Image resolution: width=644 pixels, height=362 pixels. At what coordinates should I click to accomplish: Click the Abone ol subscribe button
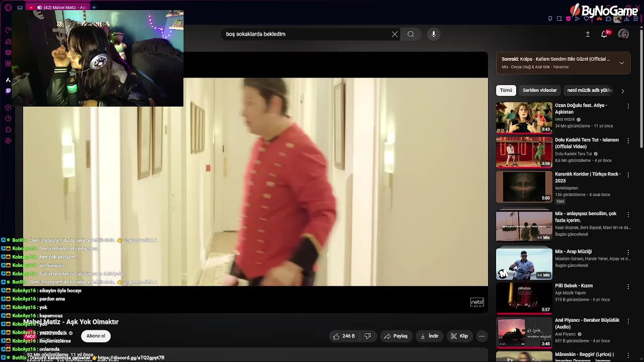click(96, 336)
